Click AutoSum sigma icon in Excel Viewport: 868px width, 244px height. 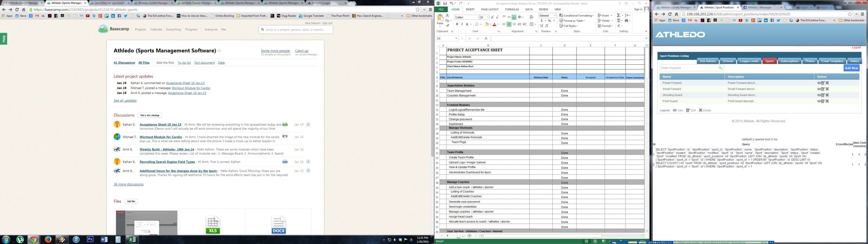tap(618, 16)
